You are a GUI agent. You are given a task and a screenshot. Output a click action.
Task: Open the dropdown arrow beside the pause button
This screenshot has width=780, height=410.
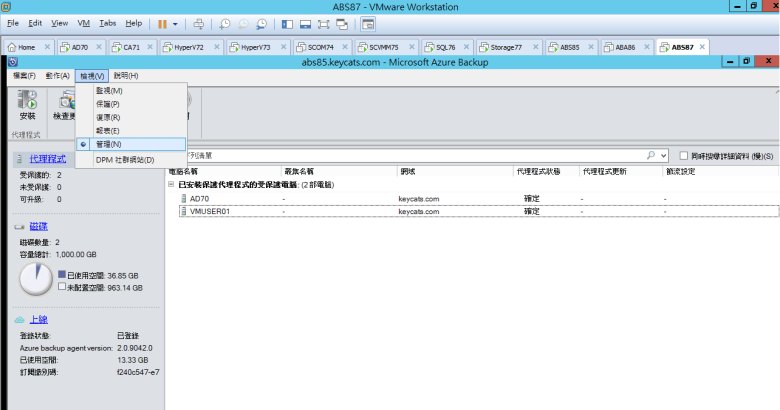(x=176, y=23)
